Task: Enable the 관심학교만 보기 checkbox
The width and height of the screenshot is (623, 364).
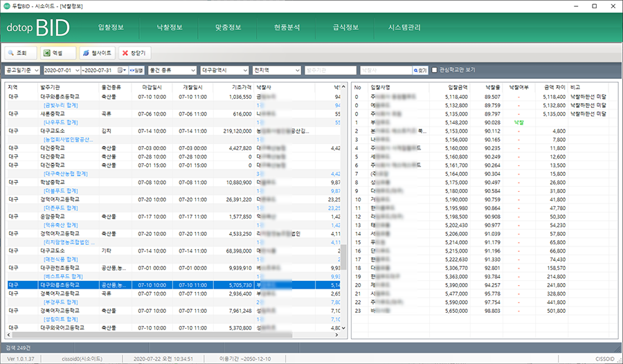Action: (435, 70)
